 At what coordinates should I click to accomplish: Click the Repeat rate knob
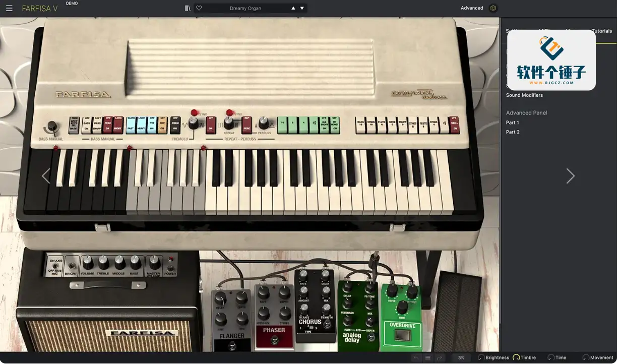228,122
